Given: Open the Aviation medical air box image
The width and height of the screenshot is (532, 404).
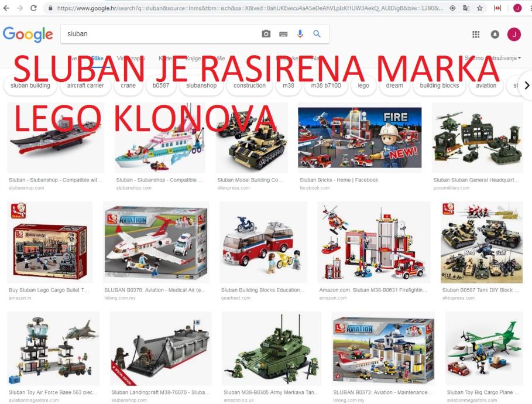Looking at the screenshot, I should (x=156, y=242).
